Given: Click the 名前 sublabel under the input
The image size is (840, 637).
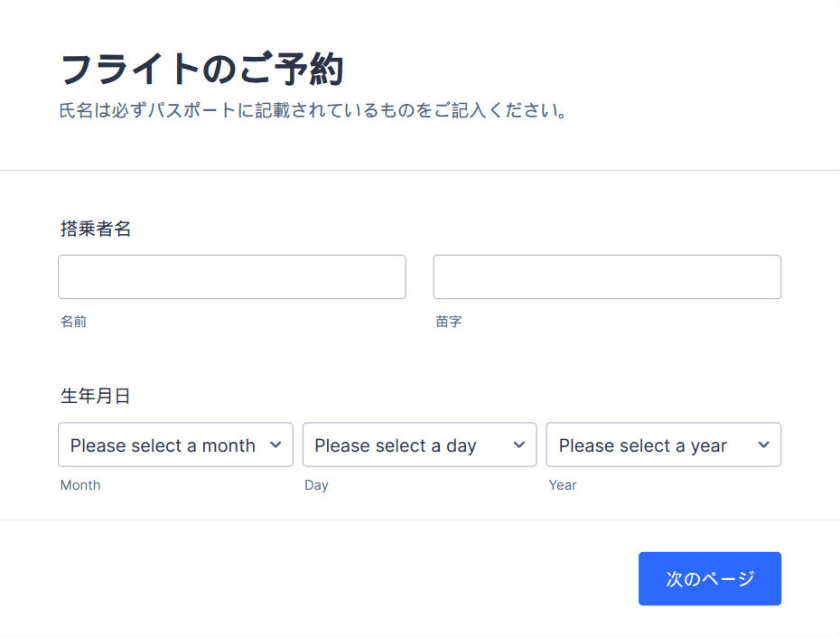Looking at the screenshot, I should pos(73,322).
